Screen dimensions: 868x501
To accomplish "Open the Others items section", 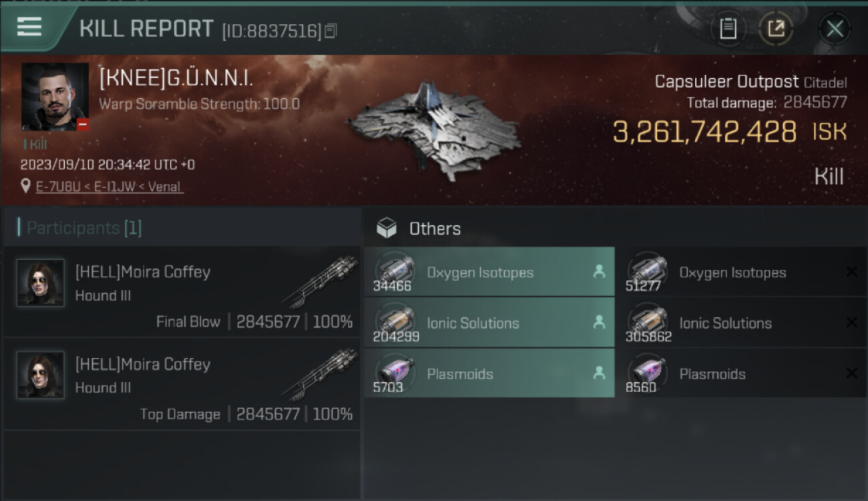I will point(434,228).
